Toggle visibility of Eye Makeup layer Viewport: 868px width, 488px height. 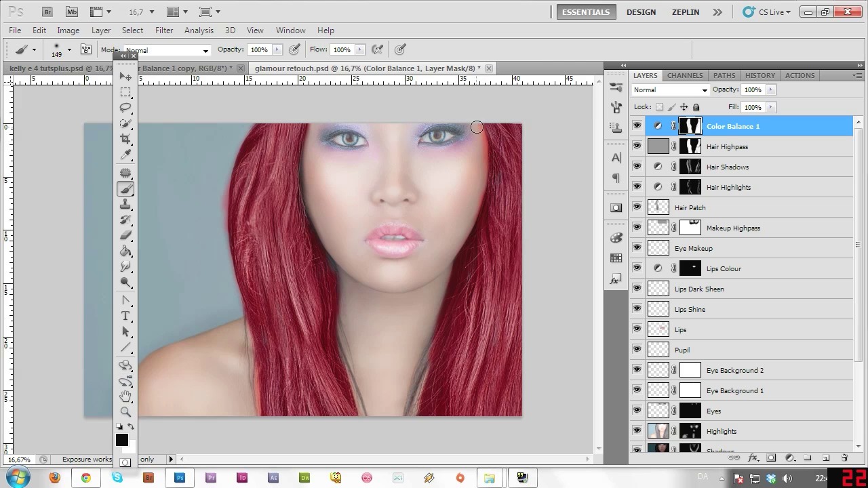pos(637,248)
